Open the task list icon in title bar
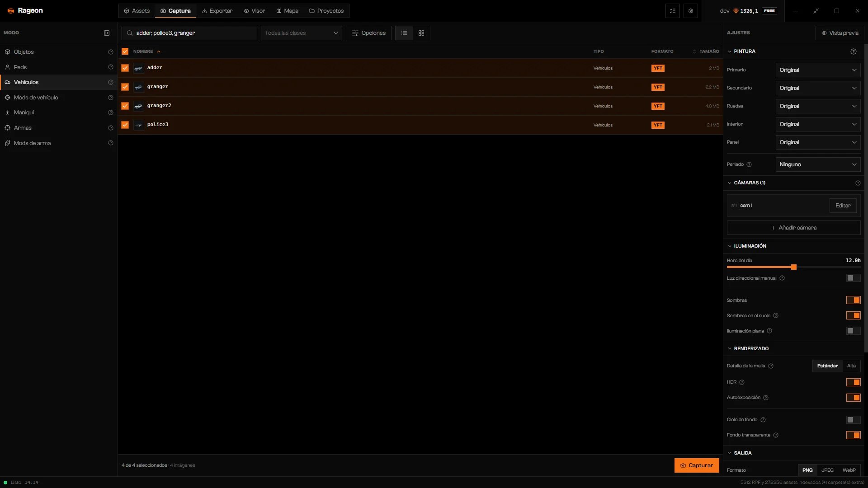This screenshot has width=868, height=488. (673, 11)
